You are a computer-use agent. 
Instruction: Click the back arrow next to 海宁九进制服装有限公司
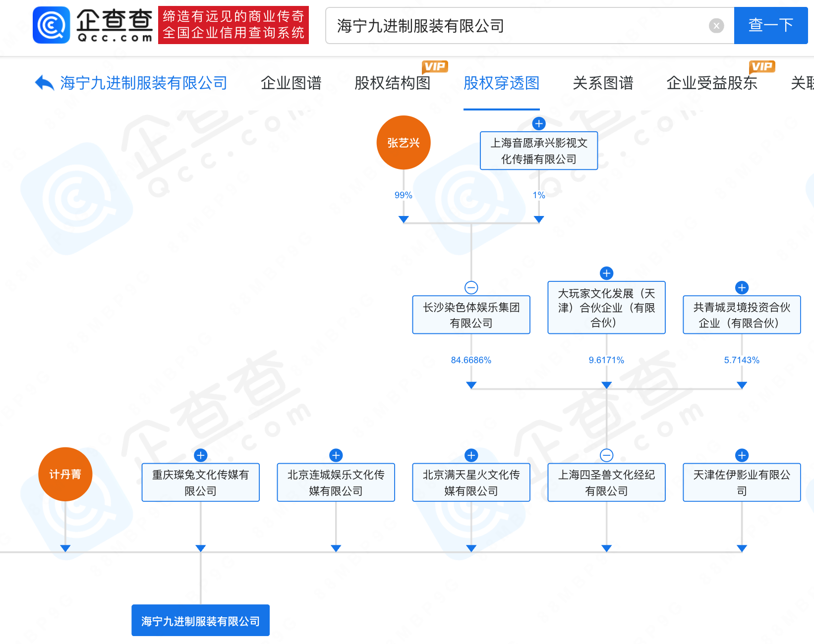(x=44, y=83)
